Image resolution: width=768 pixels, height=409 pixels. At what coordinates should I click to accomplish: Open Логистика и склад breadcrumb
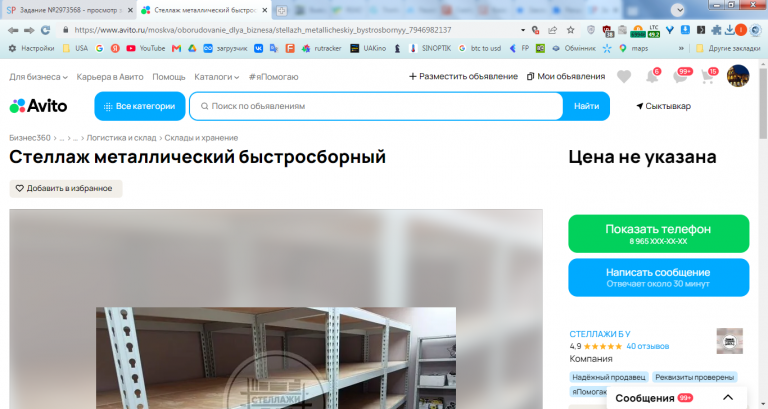point(121,138)
